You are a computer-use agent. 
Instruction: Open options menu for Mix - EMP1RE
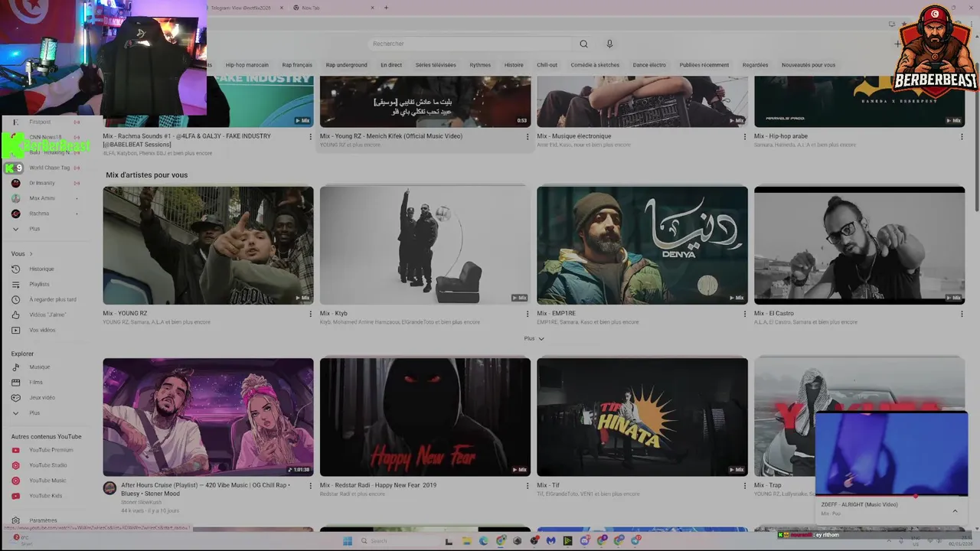click(x=745, y=314)
